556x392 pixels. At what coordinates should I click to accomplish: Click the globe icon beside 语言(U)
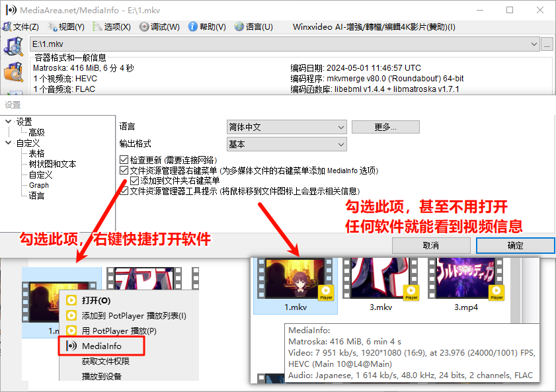[x=239, y=26]
